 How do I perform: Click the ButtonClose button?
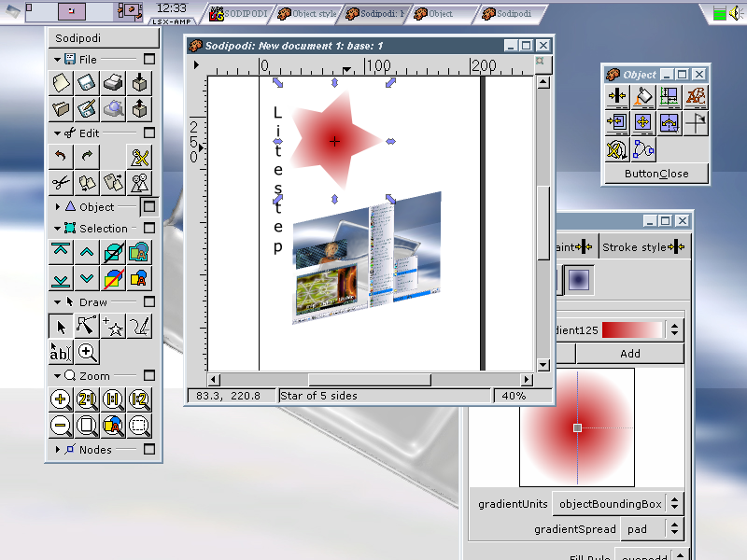tap(656, 174)
